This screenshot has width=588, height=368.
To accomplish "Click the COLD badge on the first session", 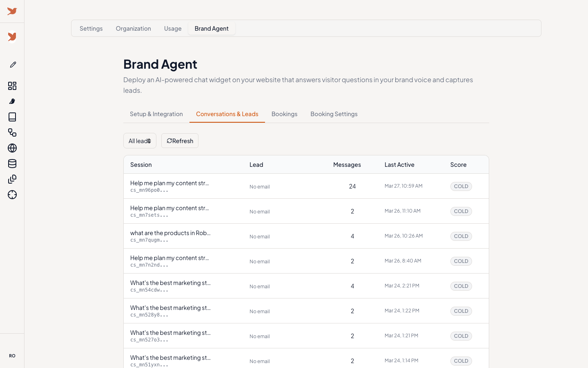I will pos(461,186).
